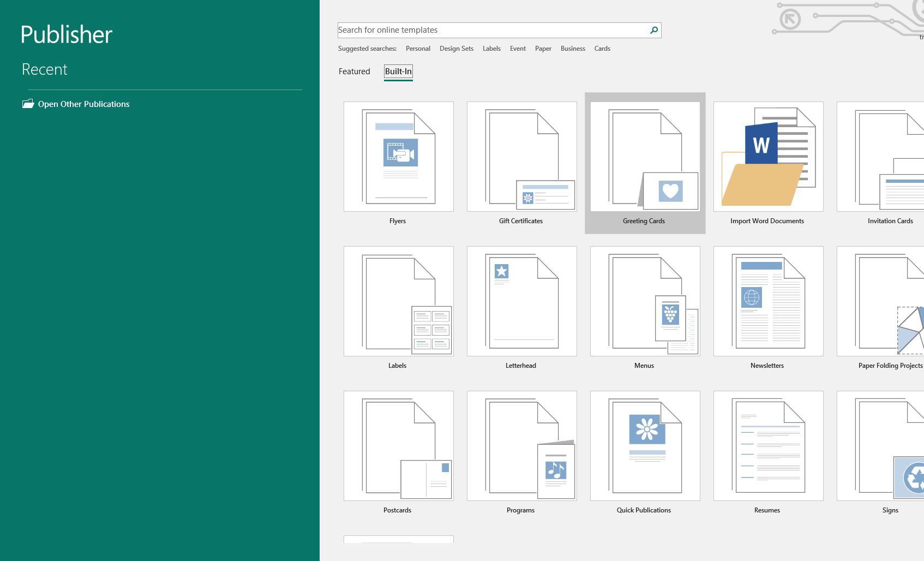This screenshot has height=561, width=924.
Task: Open the Quick Publications template category
Action: coord(645,446)
